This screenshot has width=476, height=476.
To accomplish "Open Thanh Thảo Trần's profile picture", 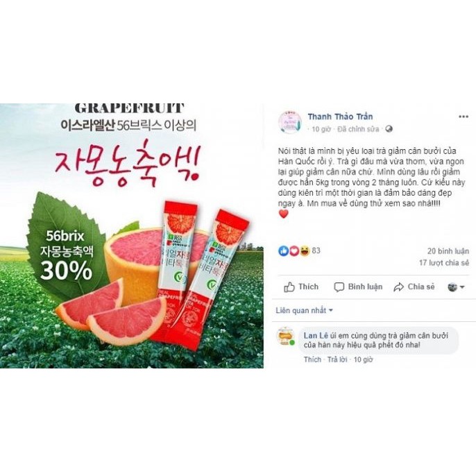I will pos(290,123).
